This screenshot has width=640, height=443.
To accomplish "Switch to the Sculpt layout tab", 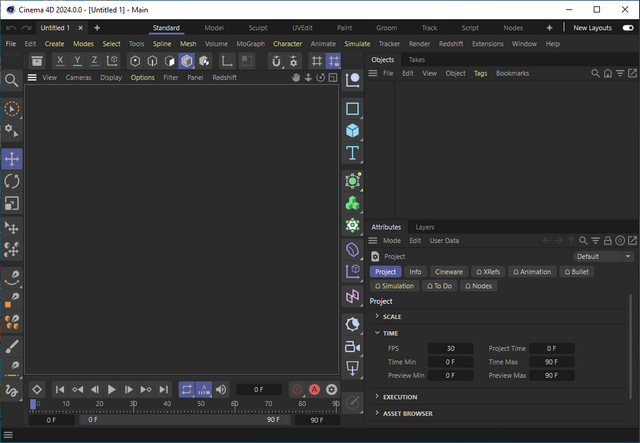I will 258,28.
